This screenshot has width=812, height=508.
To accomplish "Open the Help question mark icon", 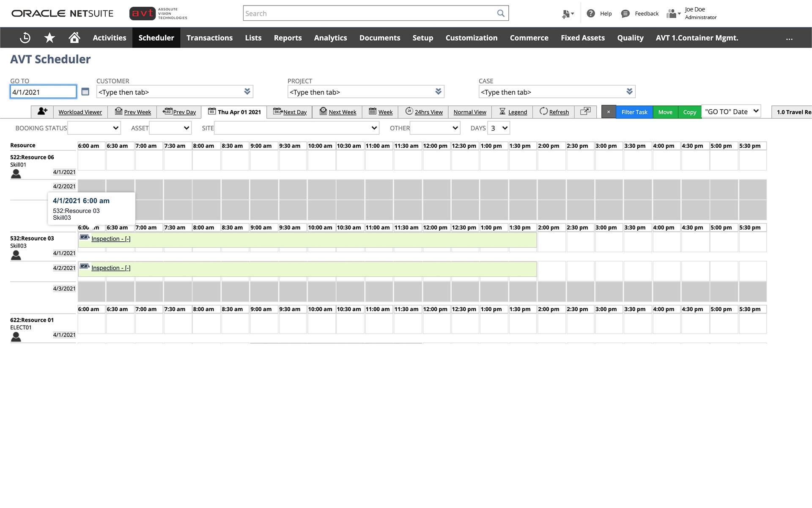I will [x=591, y=14].
